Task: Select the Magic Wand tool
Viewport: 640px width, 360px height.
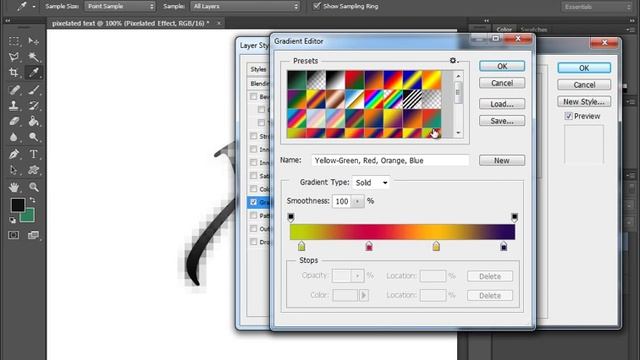Action: pyautogui.click(x=33, y=57)
